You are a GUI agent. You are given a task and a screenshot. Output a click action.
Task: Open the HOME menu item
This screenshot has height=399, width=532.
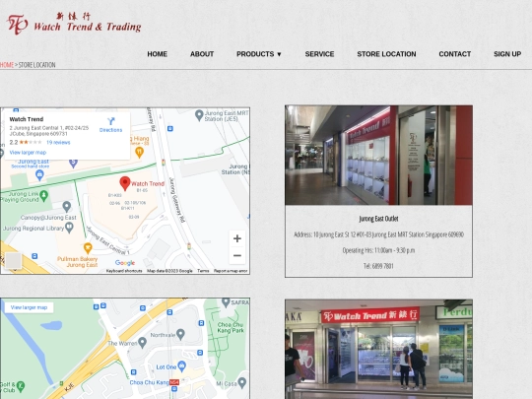point(157,54)
